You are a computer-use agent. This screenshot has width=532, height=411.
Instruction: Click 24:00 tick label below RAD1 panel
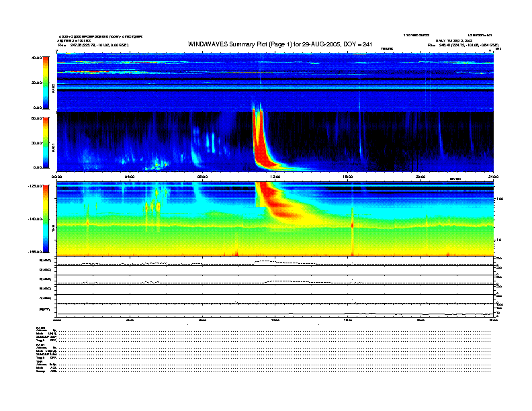coord(493,177)
